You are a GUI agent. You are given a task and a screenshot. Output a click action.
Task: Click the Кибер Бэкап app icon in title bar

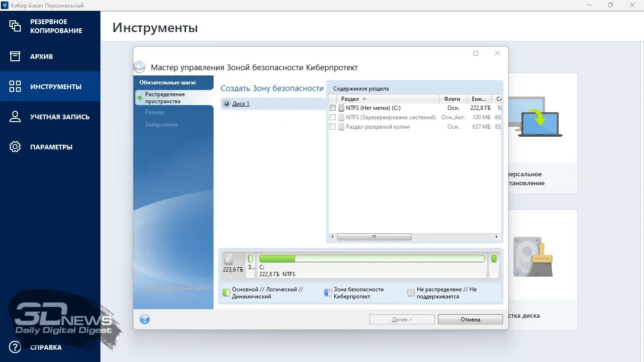pos(5,5)
